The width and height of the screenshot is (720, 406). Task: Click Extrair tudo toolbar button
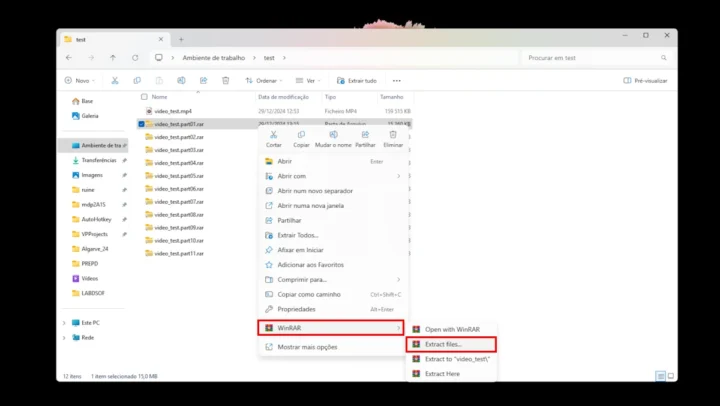point(357,80)
